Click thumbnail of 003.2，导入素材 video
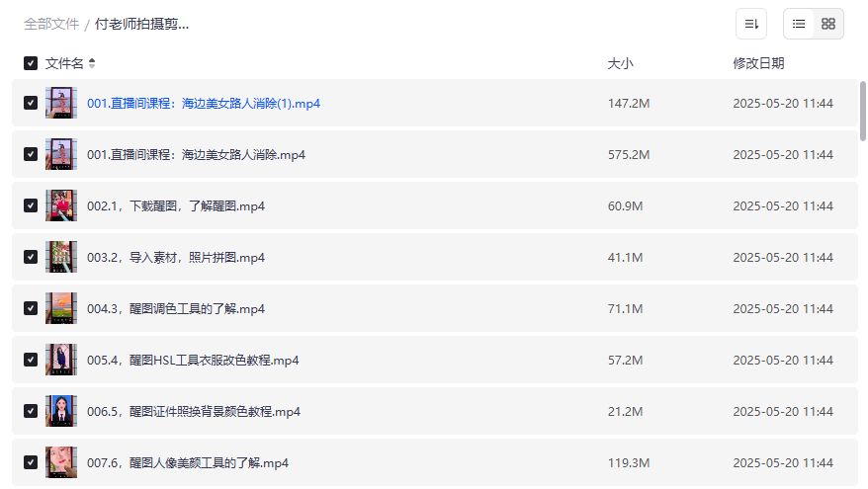This screenshot has width=868, height=489. coord(61,257)
